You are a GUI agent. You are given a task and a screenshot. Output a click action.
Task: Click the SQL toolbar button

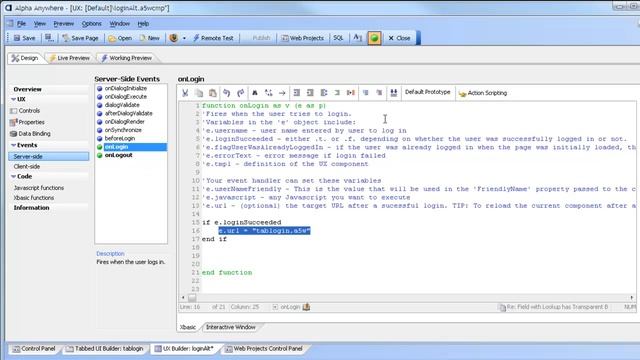tap(338, 38)
